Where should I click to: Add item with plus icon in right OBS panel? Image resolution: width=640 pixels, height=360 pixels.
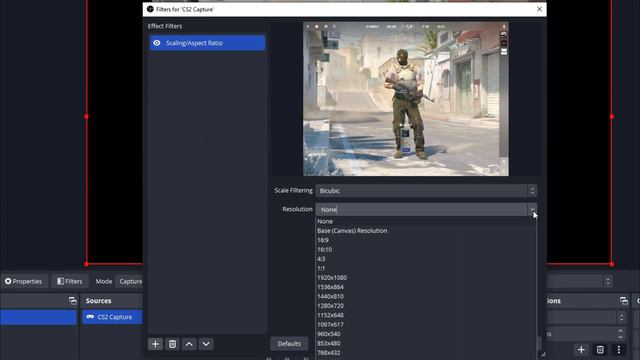click(x=581, y=350)
